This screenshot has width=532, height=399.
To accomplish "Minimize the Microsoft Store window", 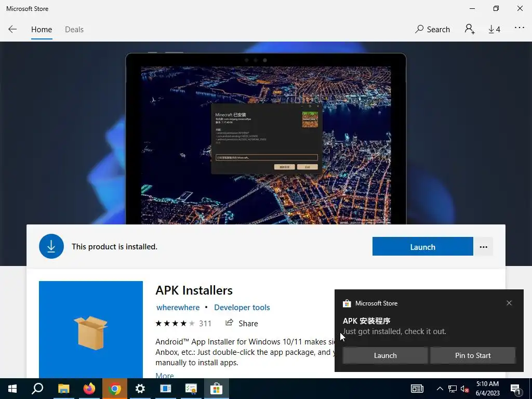I will 472,8.
